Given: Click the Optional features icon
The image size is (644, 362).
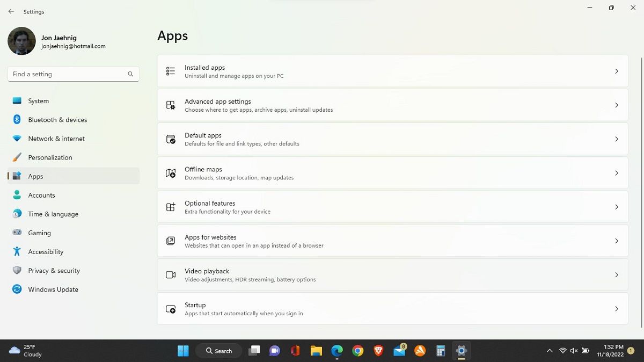Looking at the screenshot, I should 170,207.
